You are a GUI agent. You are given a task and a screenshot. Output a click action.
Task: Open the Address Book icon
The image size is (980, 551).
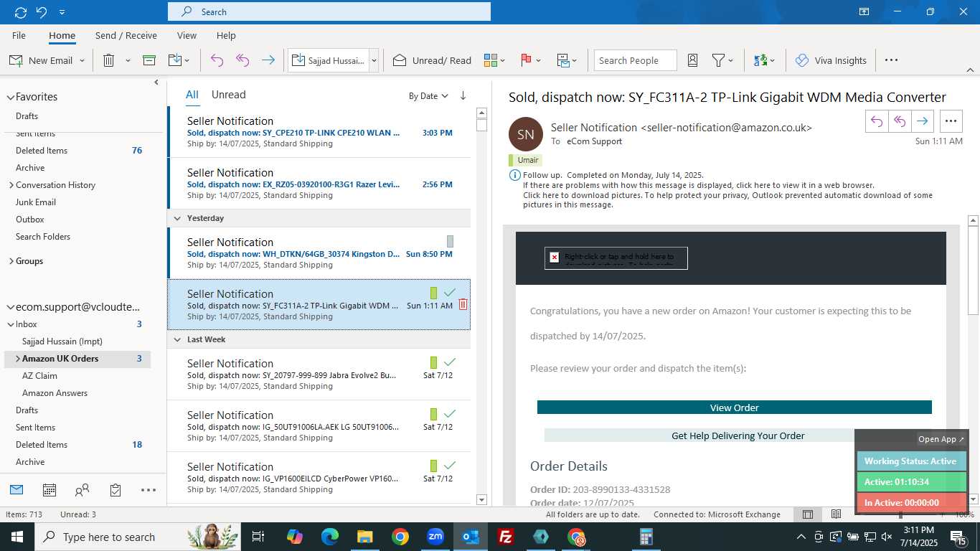tap(692, 60)
